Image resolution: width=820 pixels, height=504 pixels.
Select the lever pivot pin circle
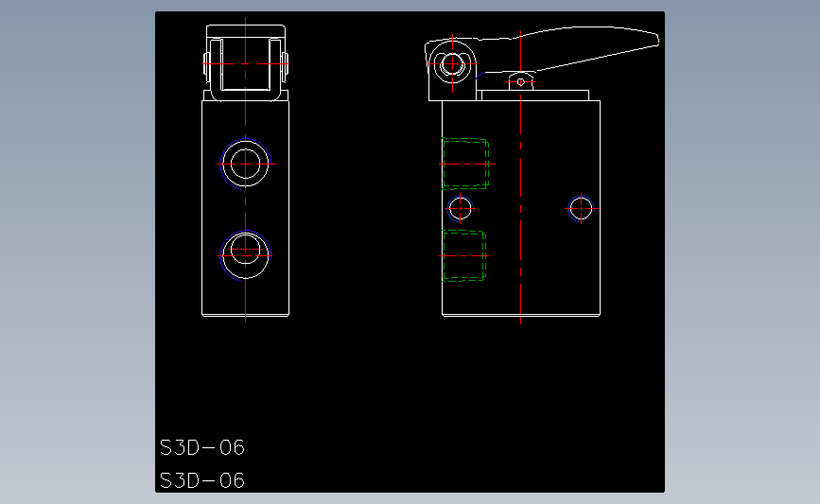tap(452, 64)
